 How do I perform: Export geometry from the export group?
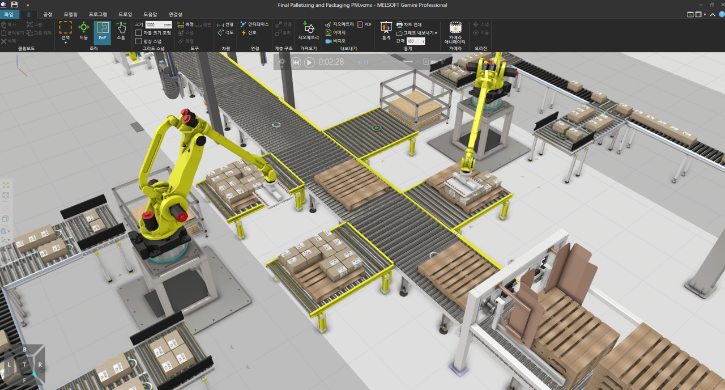339,24
